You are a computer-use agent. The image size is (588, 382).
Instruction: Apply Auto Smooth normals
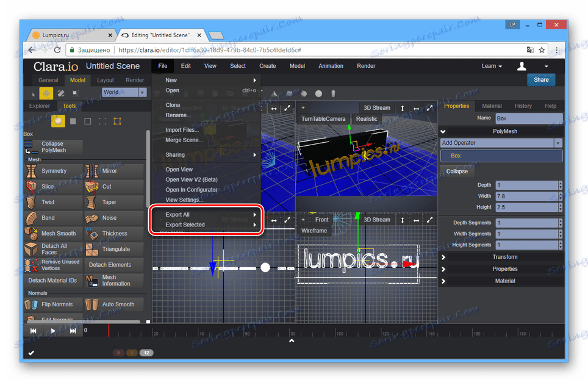[114, 305]
